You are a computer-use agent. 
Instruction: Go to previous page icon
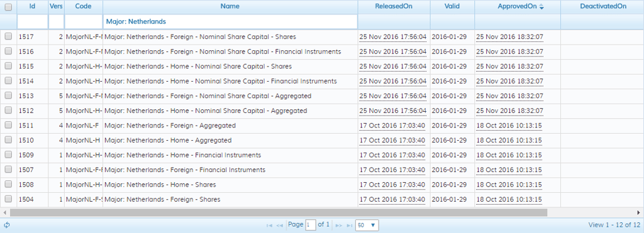pos(279,225)
